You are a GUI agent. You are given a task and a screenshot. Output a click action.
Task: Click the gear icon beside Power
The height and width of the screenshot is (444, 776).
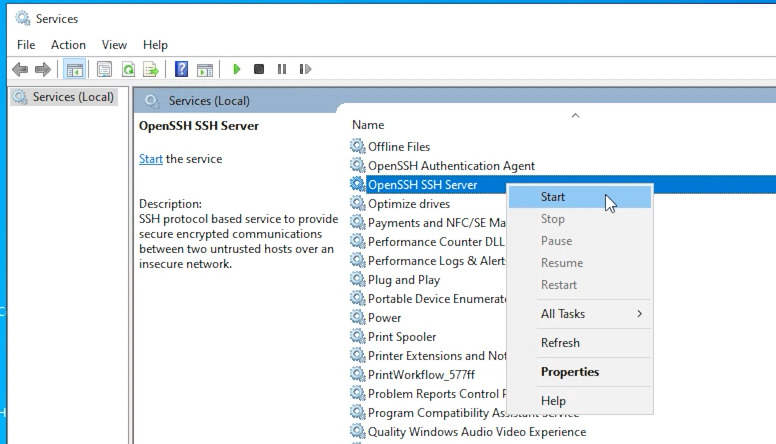tap(357, 317)
